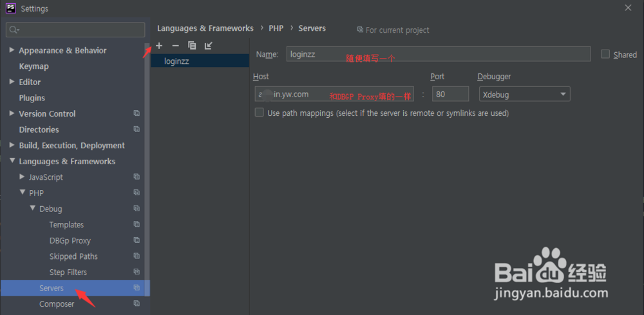Click project-level icon beside Composer

point(137,303)
